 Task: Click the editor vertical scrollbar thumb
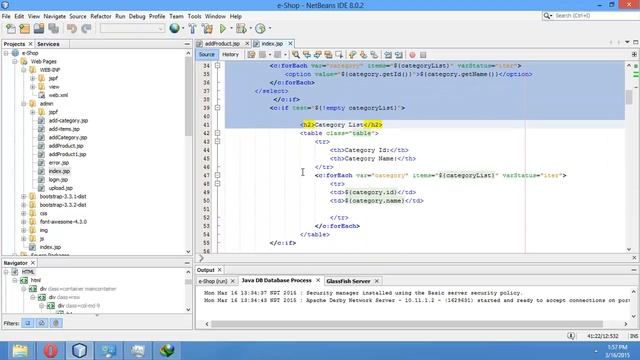629,97
